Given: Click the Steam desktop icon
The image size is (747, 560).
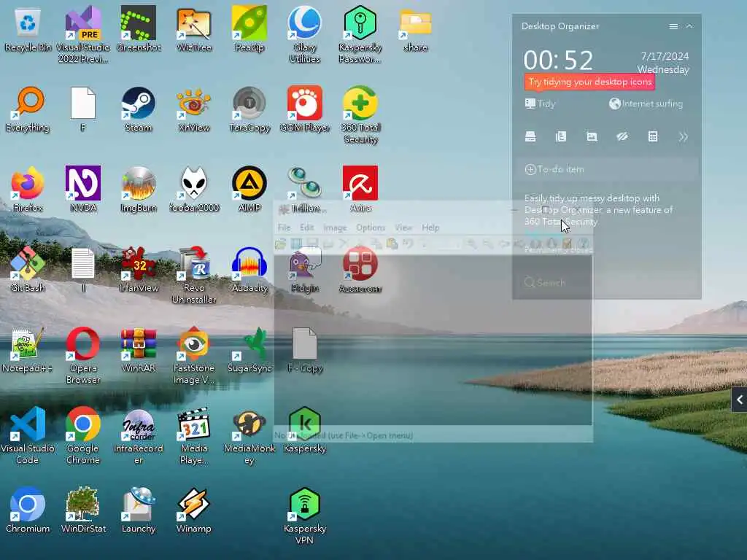Looking at the screenshot, I should click(138, 109).
